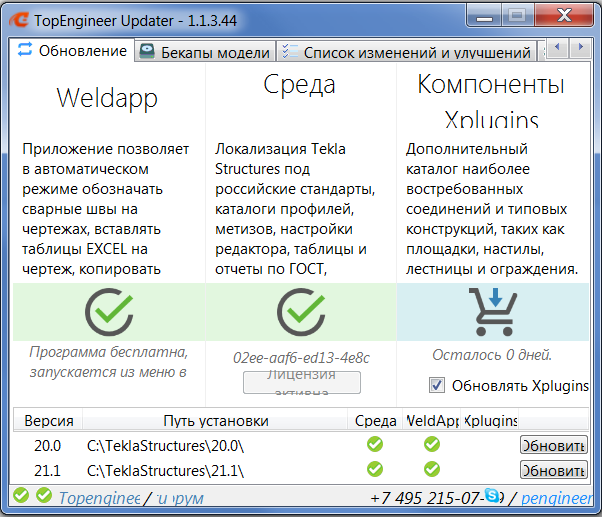Click the Обновление tab refresh icon
The image size is (602, 517).
point(25,50)
